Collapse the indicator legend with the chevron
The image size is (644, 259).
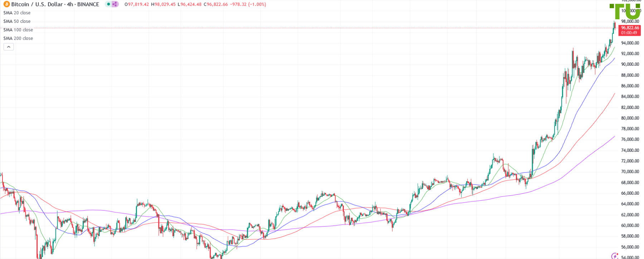coord(9,47)
